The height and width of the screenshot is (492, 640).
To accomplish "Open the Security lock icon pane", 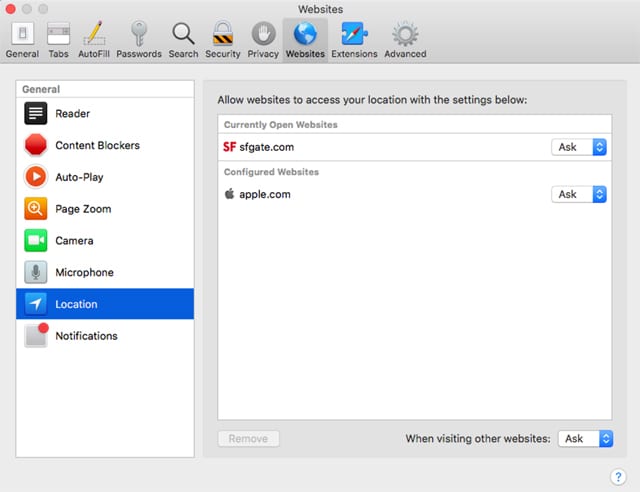I will point(222,39).
